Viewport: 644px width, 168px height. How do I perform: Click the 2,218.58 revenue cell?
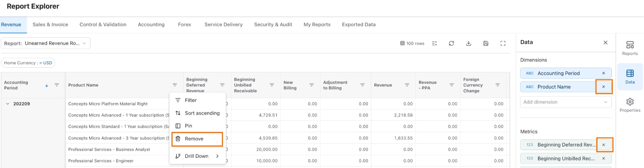pyautogui.click(x=403, y=115)
